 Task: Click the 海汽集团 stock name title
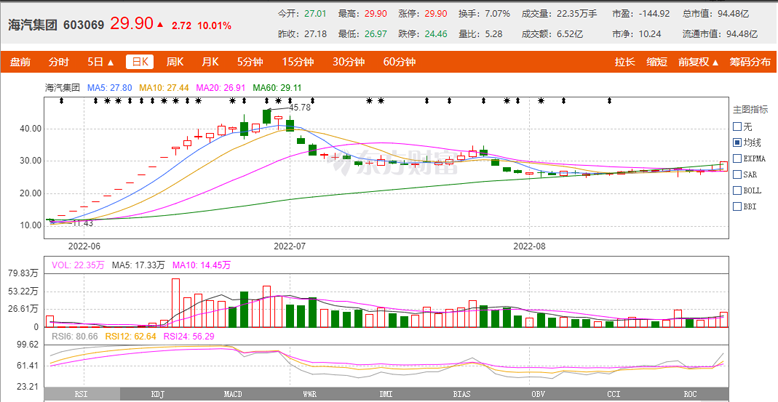tap(33, 24)
